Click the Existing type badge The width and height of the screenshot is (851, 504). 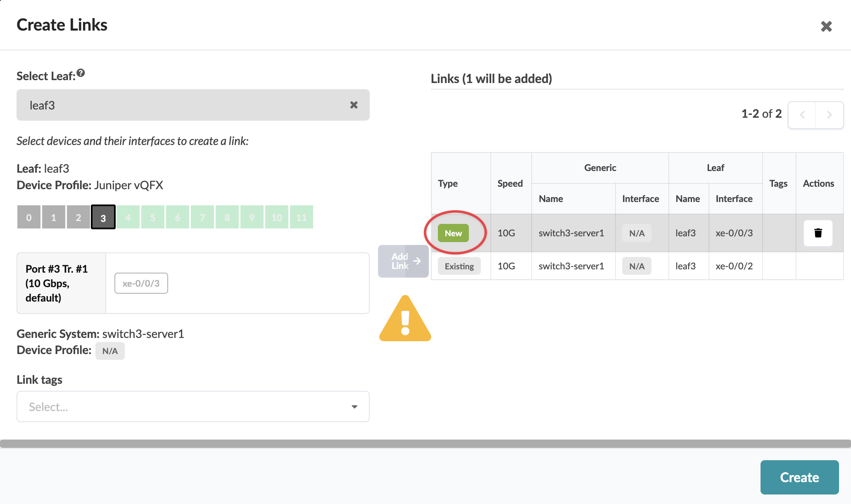click(459, 266)
